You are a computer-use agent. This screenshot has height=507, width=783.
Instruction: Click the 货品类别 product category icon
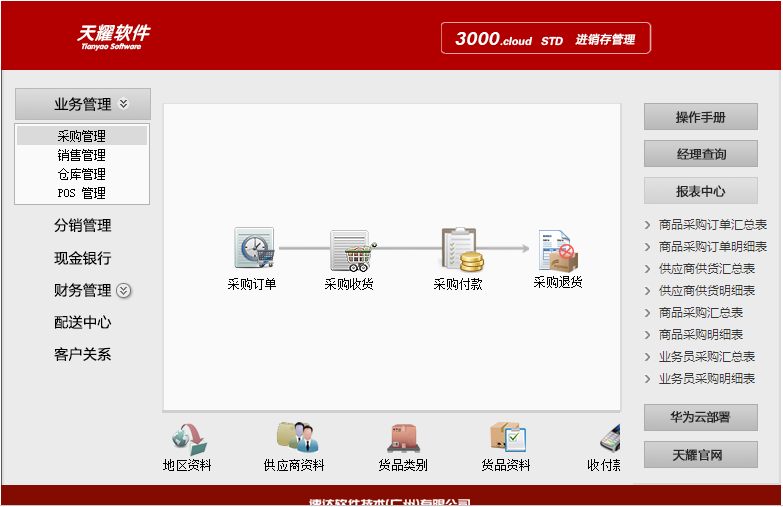(x=403, y=439)
